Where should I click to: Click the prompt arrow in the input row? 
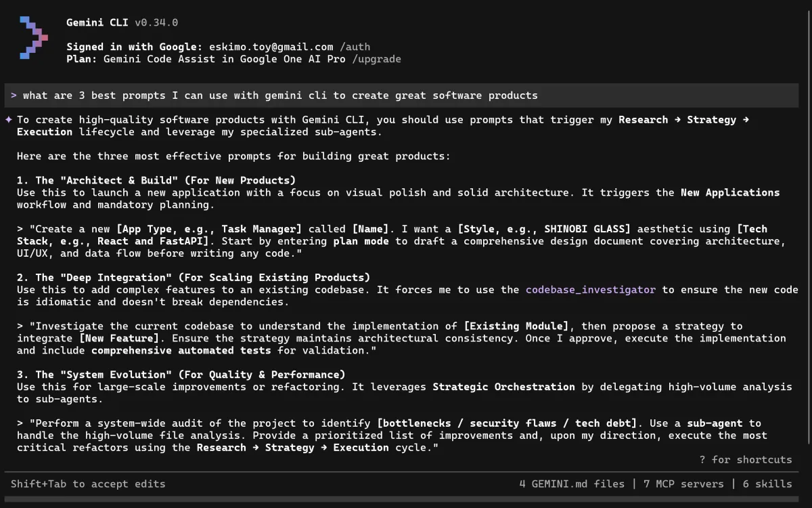point(14,96)
